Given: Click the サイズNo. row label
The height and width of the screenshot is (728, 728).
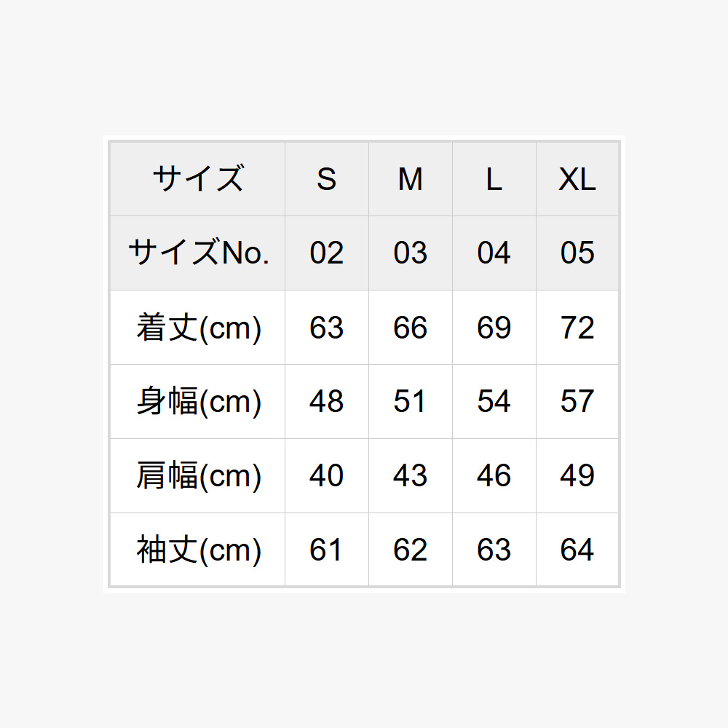Looking at the screenshot, I should [198, 253].
